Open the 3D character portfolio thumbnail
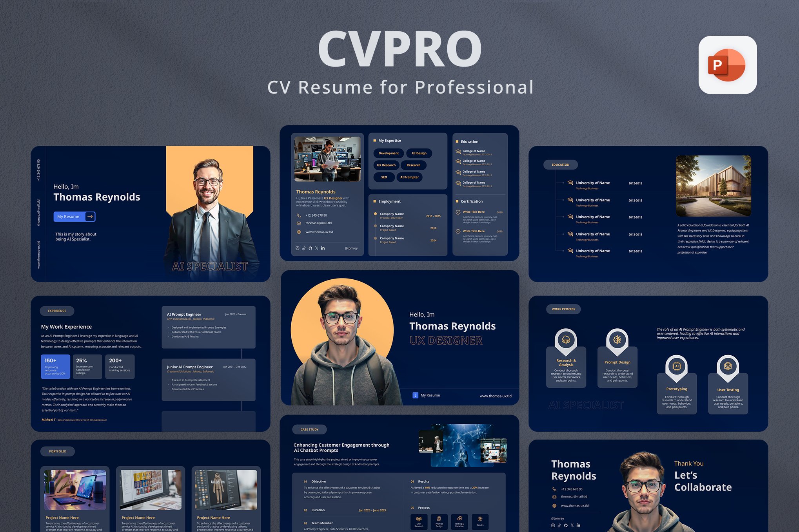Viewport: 799px width, 532px height. 226,490
